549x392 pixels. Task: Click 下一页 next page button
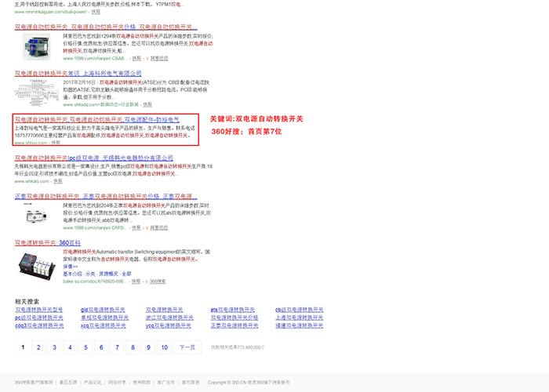point(187,347)
